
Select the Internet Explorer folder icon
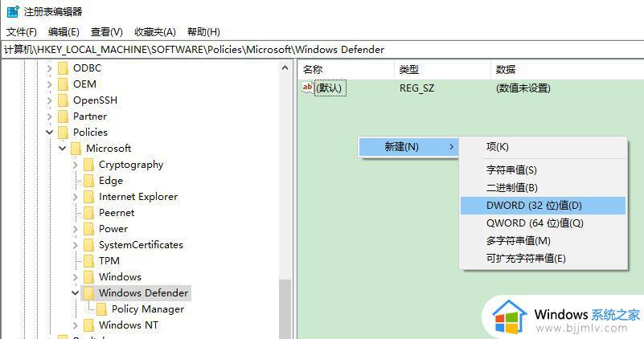click(x=88, y=197)
